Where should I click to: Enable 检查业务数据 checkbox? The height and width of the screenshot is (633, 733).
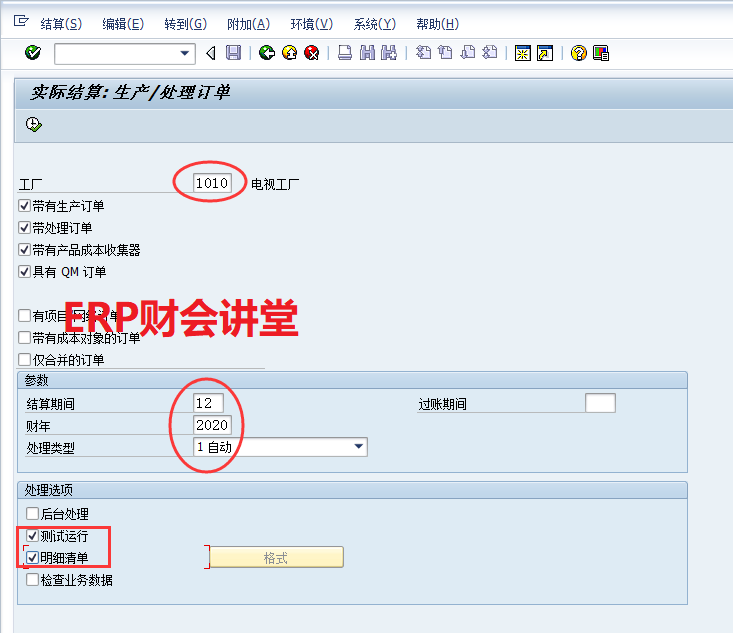coord(32,580)
